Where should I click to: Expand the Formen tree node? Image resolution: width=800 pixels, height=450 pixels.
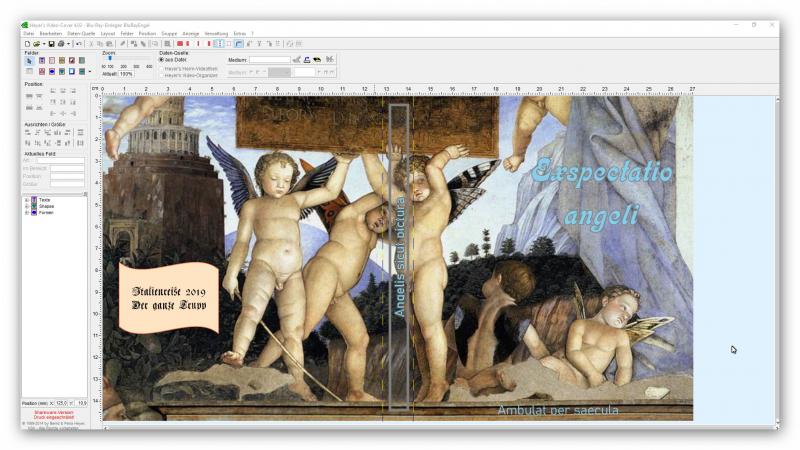click(26, 212)
